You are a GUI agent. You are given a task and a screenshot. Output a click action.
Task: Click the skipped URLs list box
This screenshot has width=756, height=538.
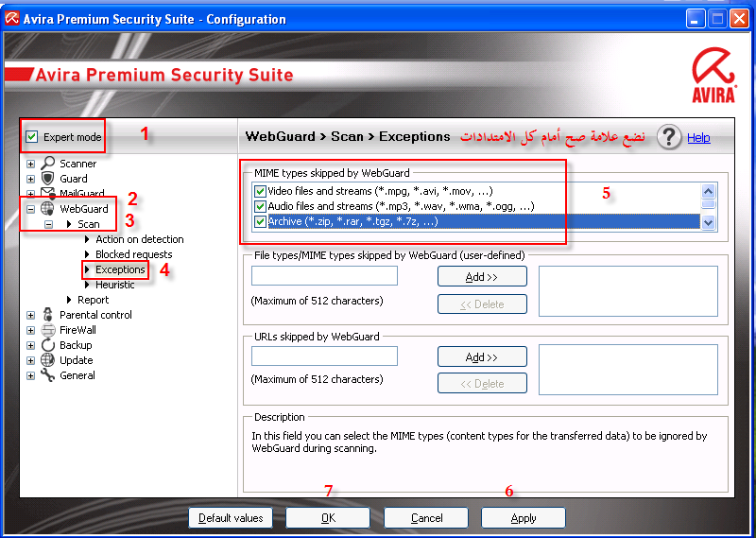click(x=628, y=369)
